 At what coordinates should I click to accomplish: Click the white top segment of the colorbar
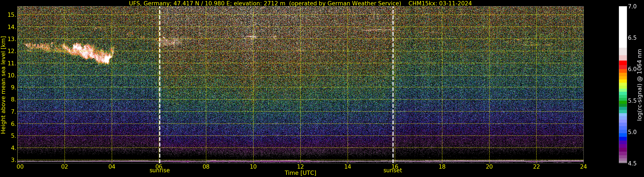coord(623,27)
